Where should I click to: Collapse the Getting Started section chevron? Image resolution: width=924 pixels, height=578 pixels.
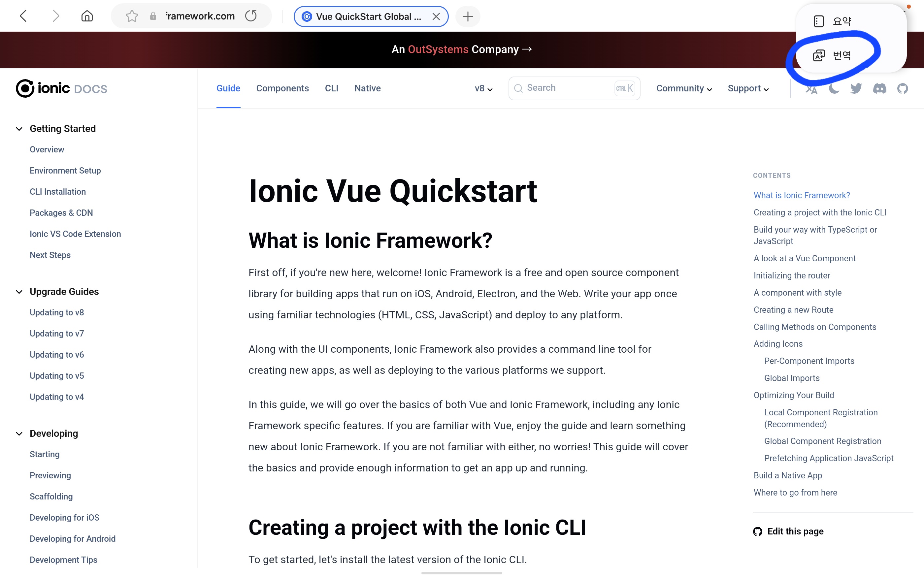pos(19,129)
